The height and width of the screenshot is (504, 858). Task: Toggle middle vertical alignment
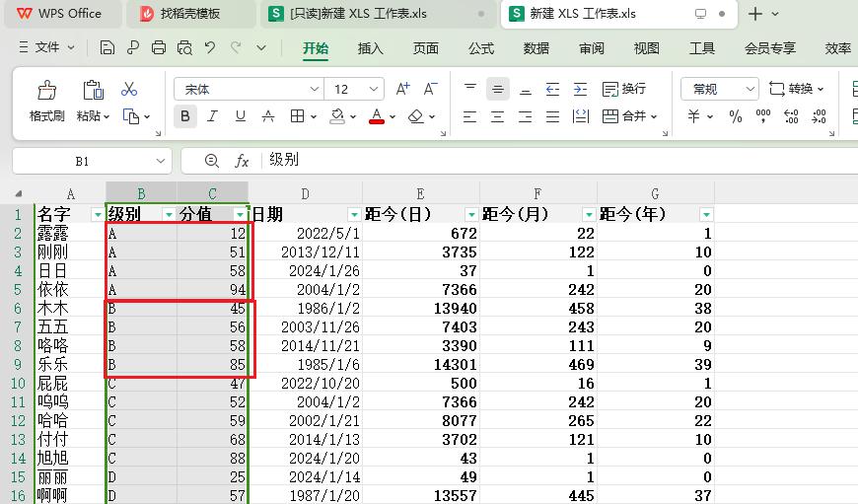click(497, 89)
